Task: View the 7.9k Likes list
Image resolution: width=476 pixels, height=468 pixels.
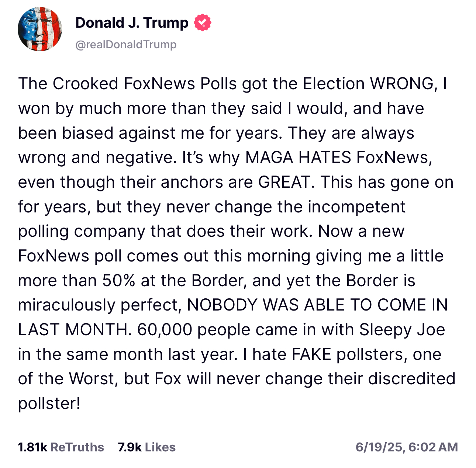Action: click(x=146, y=447)
